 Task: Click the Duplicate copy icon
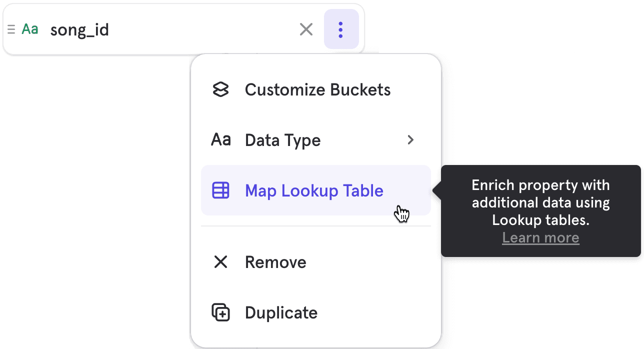(x=220, y=312)
